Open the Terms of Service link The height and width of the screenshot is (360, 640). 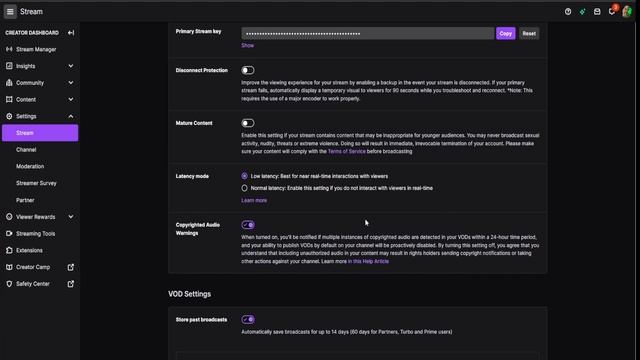click(347, 151)
